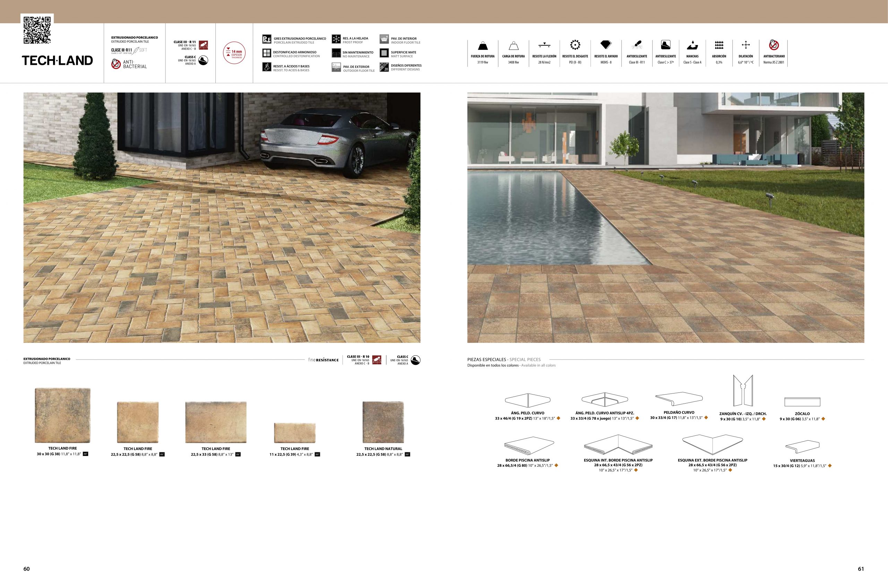
Task: Click the Manchas stain icon
Action: click(692, 46)
